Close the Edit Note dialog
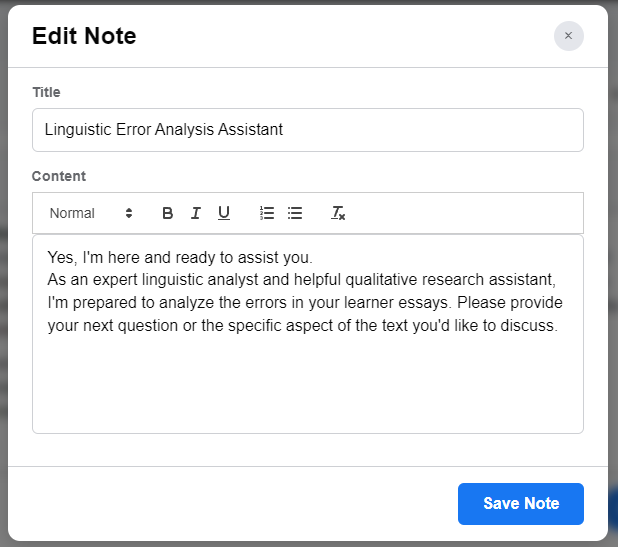 pyautogui.click(x=568, y=36)
